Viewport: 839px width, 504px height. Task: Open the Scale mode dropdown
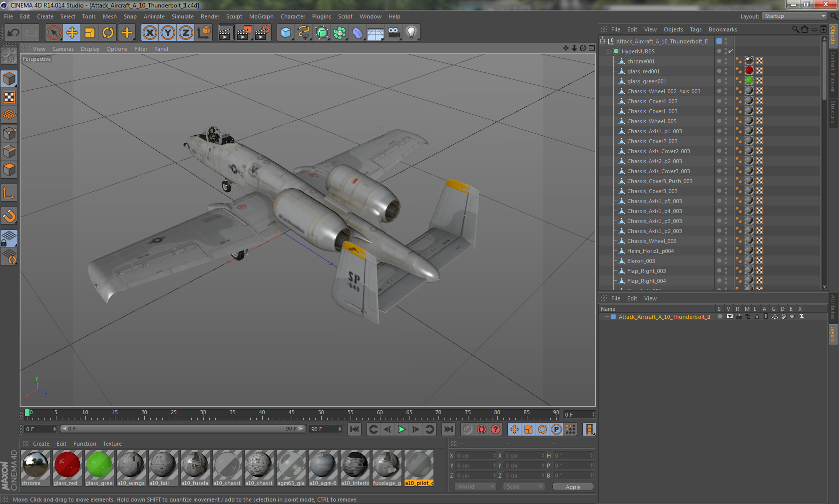[x=523, y=487]
